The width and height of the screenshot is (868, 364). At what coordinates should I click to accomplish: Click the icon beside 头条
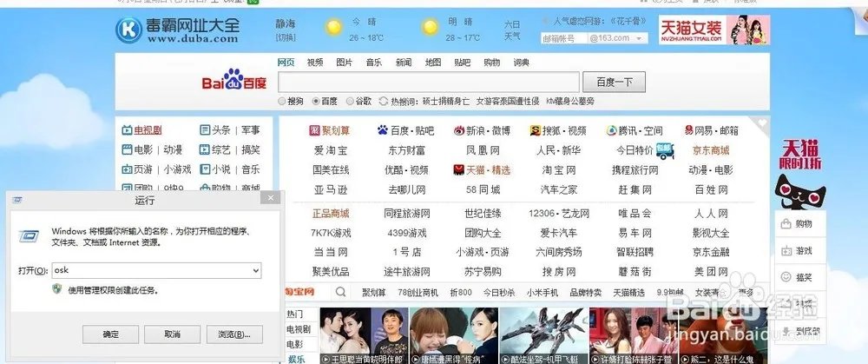205,130
